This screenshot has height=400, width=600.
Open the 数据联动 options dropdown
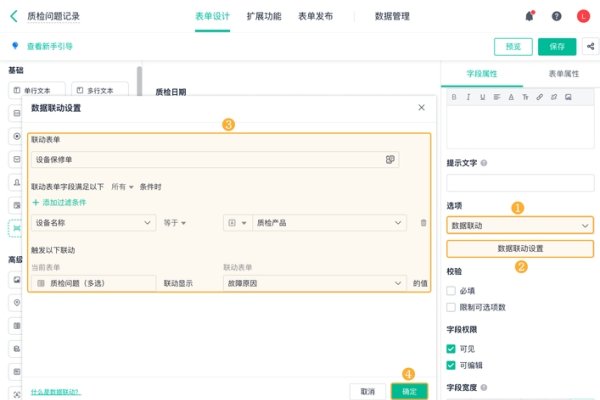520,225
